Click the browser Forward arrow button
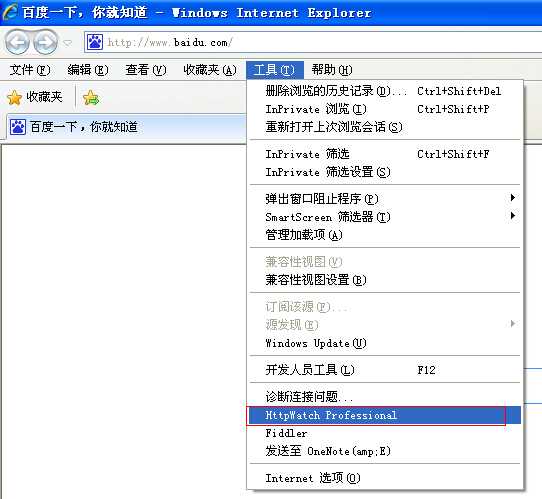The image size is (542, 499). [45, 43]
